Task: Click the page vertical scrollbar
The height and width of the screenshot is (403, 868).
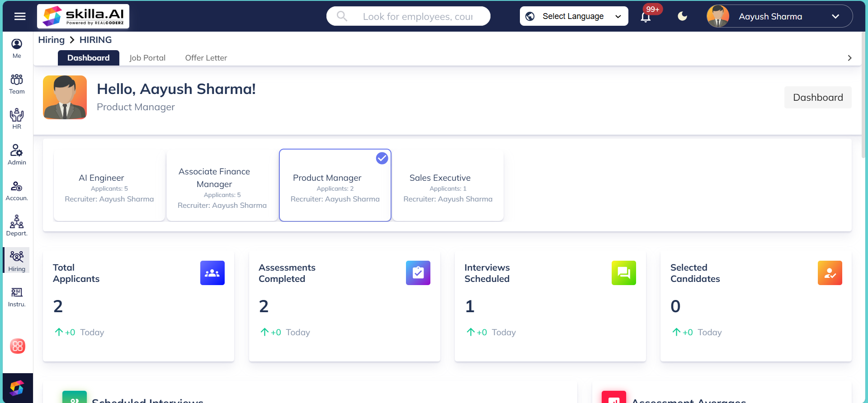Action: [x=864, y=95]
